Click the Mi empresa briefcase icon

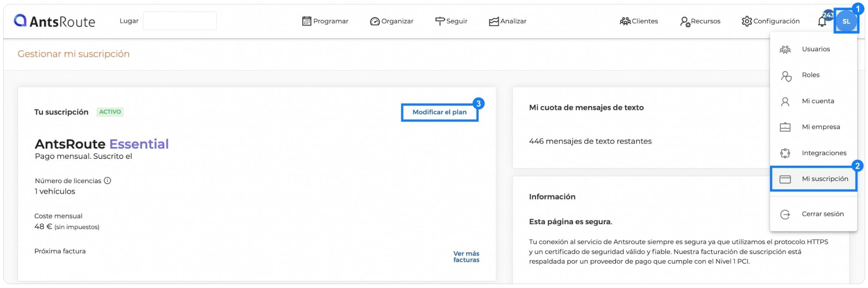[x=785, y=127]
